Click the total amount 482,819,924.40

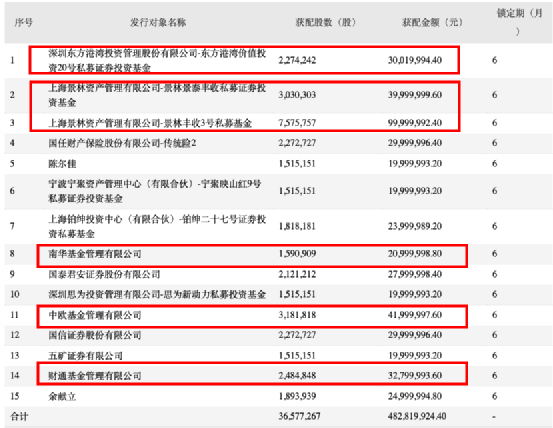(x=417, y=416)
